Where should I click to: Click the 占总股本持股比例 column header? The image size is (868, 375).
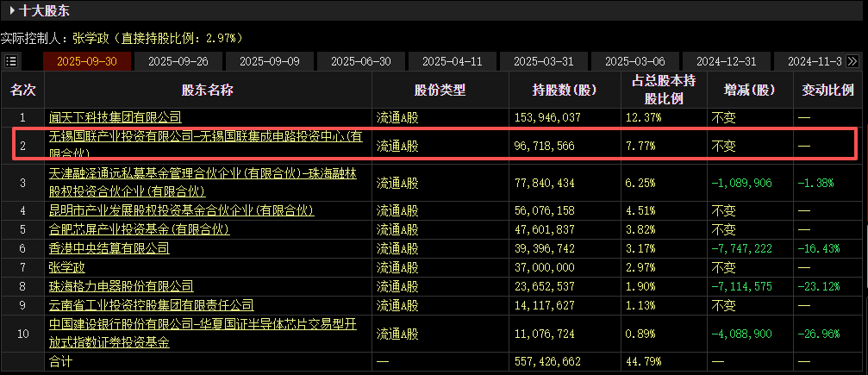pyautogui.click(x=664, y=90)
